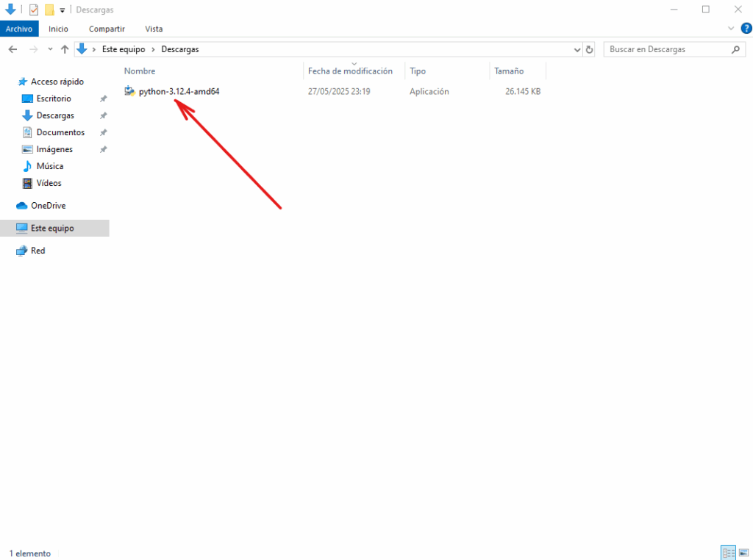Open Música in the sidebar

pyautogui.click(x=50, y=166)
